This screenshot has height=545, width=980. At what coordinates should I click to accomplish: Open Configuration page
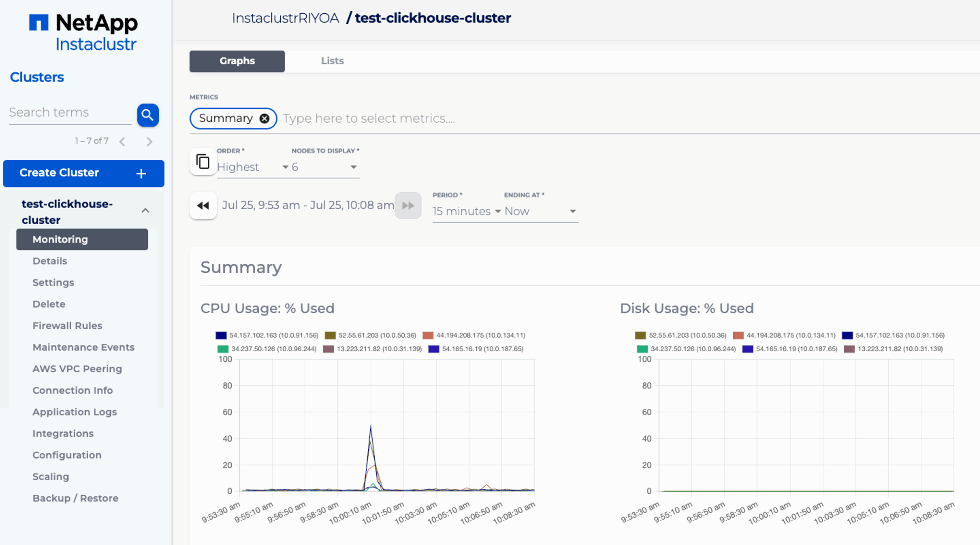(x=67, y=455)
